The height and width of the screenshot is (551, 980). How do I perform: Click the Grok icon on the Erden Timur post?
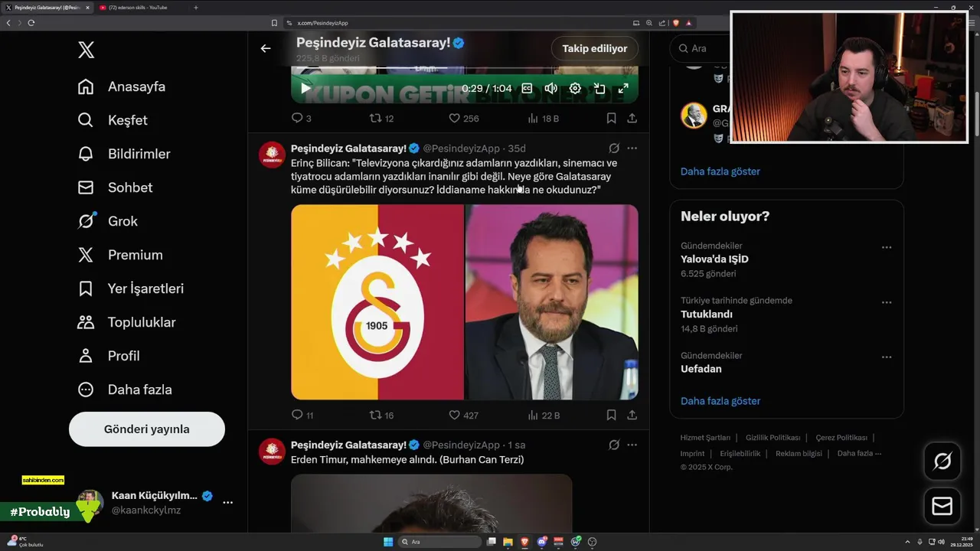tap(614, 445)
